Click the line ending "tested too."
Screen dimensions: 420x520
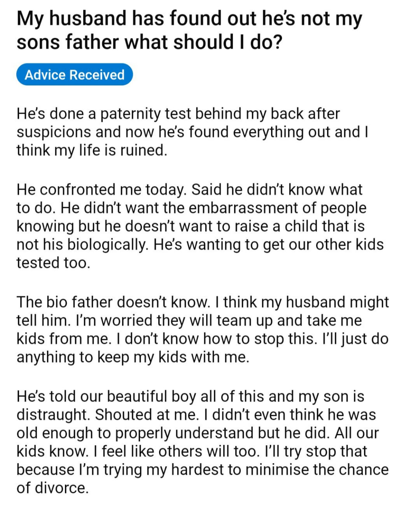pos(53,263)
